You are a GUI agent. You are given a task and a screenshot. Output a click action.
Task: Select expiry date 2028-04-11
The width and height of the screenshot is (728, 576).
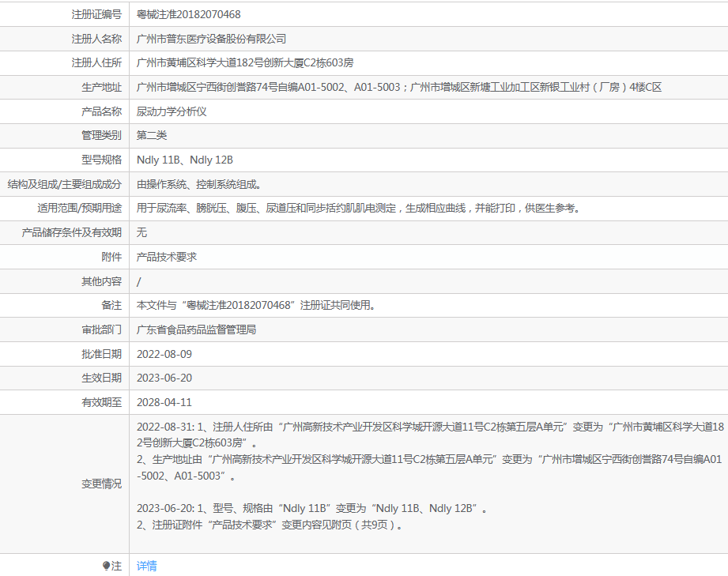click(164, 402)
